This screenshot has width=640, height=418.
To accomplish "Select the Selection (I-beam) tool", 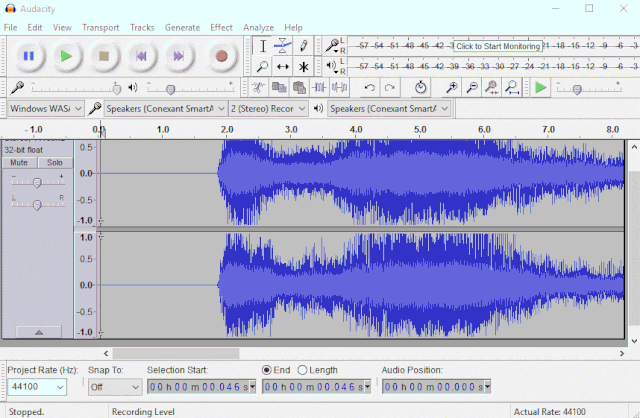I will [x=263, y=46].
